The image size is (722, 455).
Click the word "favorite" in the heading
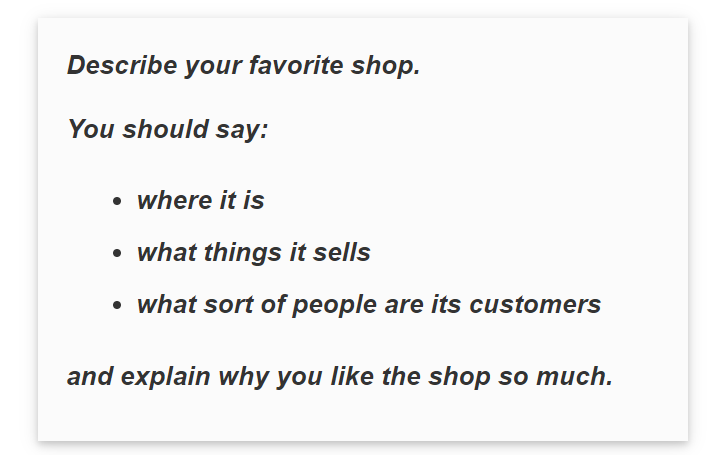pos(297,66)
